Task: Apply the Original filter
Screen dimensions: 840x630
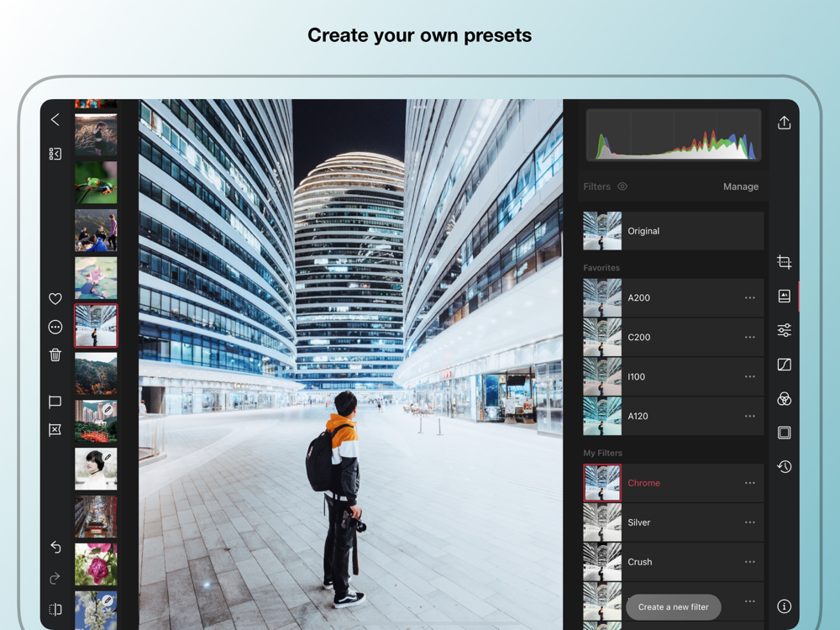Action: point(674,231)
